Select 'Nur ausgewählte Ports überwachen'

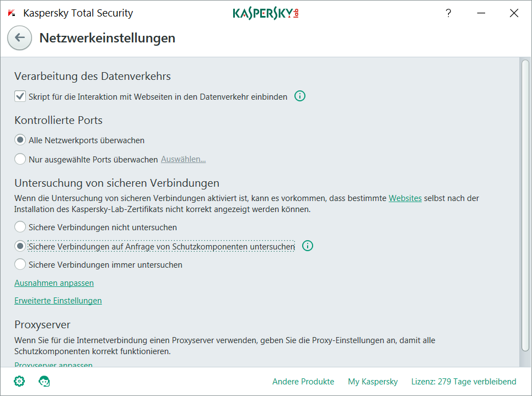pos(20,159)
